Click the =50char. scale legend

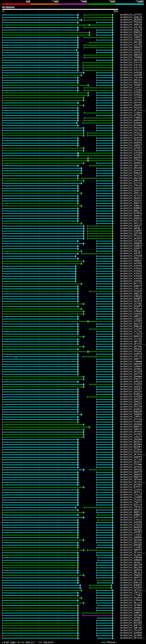tap(109, 642)
